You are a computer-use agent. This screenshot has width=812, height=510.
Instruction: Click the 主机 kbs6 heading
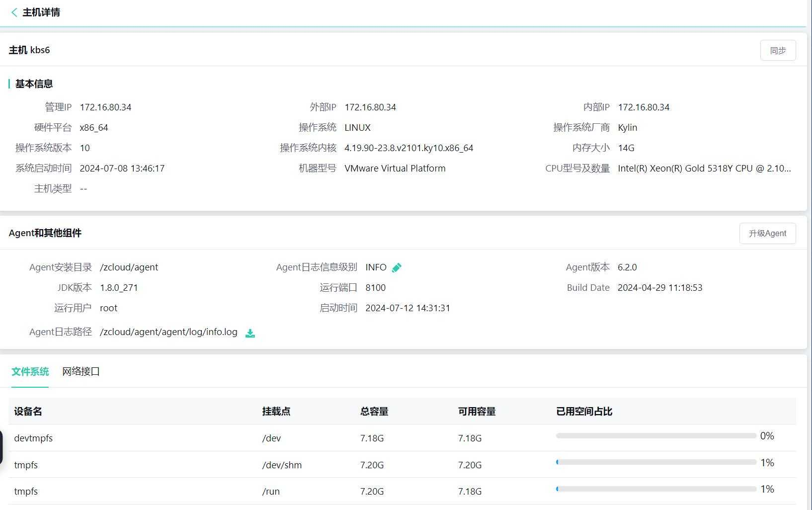pyautogui.click(x=29, y=50)
